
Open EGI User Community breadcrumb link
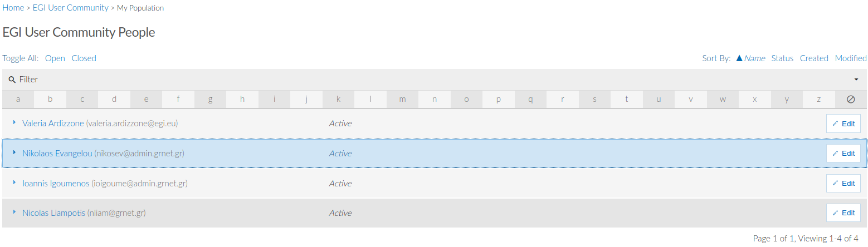point(71,8)
